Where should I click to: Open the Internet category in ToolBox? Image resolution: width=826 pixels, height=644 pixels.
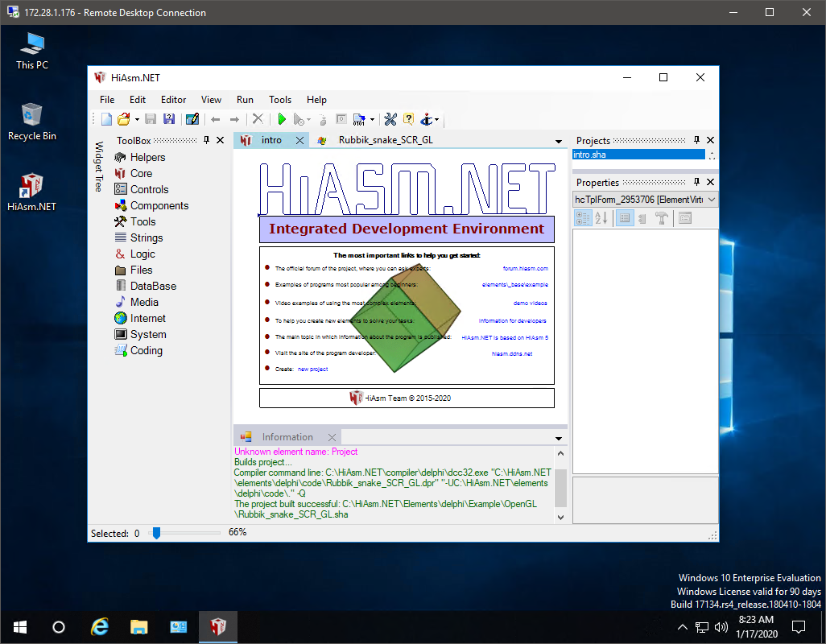coord(147,318)
